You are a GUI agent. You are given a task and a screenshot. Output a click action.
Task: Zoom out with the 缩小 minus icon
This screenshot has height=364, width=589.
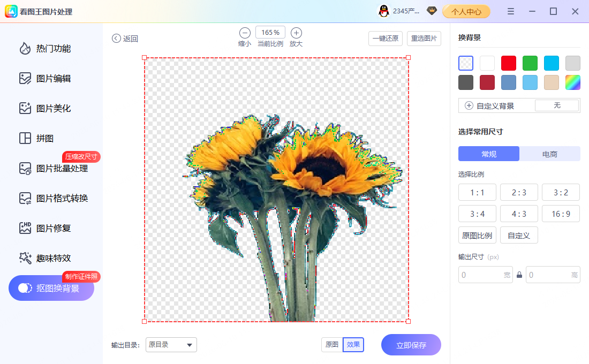245,33
